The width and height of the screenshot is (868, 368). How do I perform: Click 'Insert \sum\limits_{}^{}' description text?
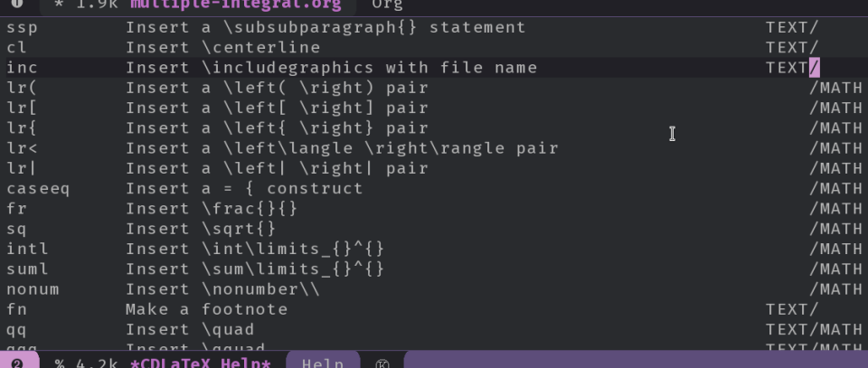point(255,269)
